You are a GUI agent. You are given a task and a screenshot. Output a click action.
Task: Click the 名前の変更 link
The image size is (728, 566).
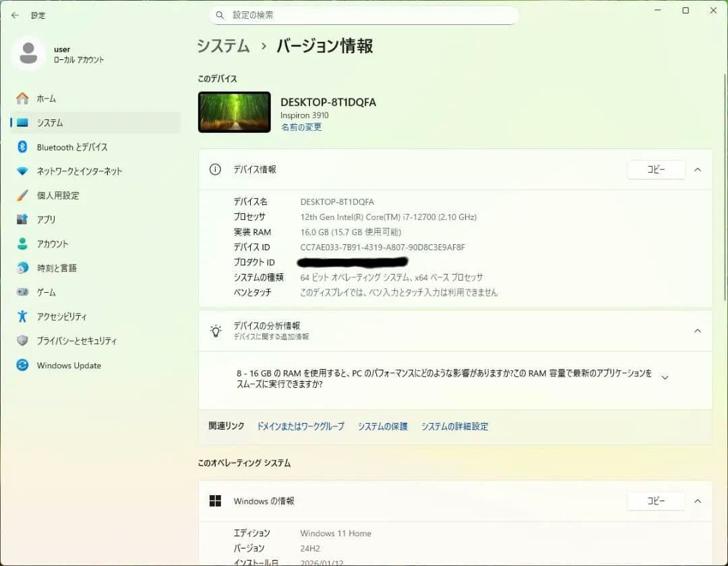pos(301,127)
